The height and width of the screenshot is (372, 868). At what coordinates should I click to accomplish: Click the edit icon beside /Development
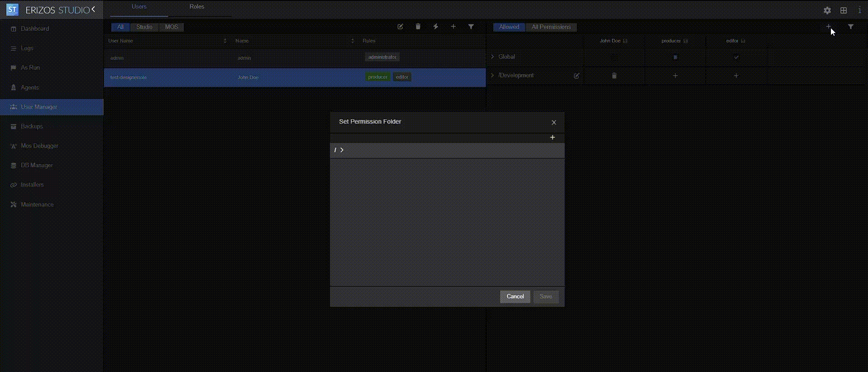576,76
